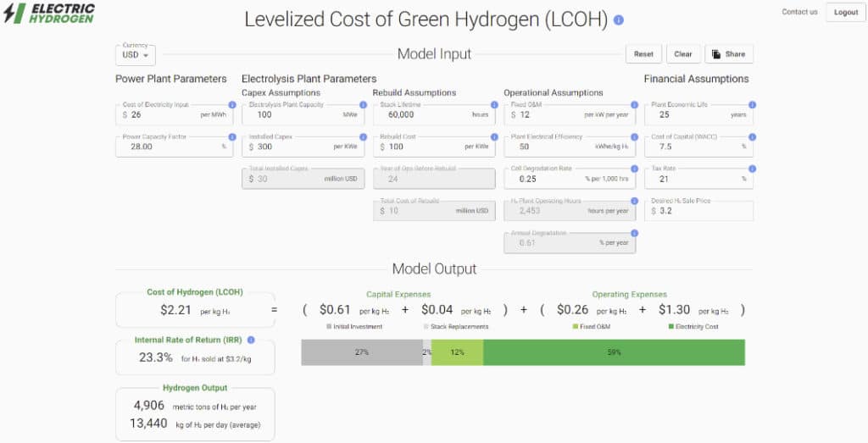Show info for Rebuild Cost
Viewport: 868px width, 443px height.
click(494, 136)
